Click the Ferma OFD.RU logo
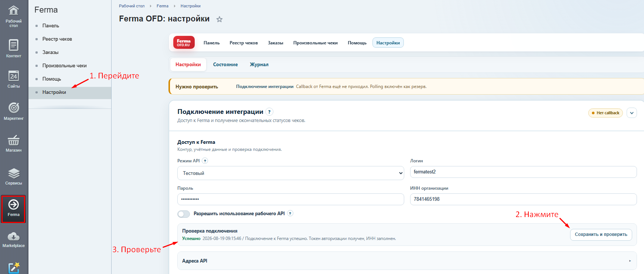 pos(184,43)
